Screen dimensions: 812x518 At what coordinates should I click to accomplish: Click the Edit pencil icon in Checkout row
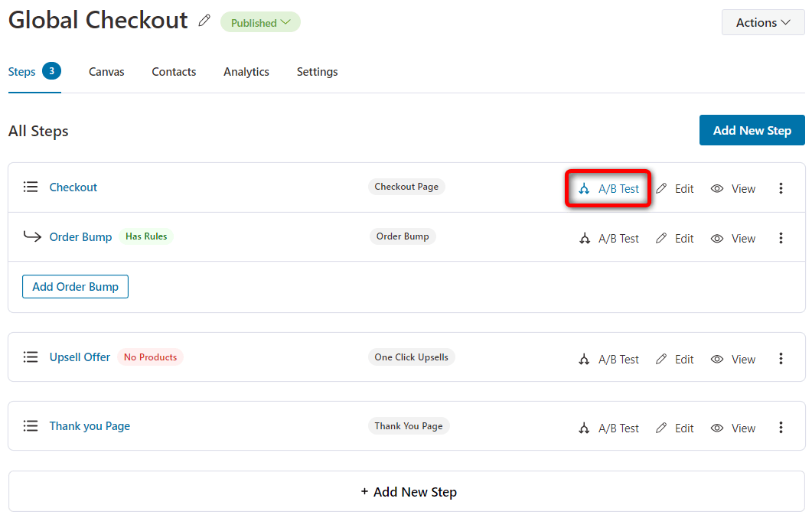point(661,188)
